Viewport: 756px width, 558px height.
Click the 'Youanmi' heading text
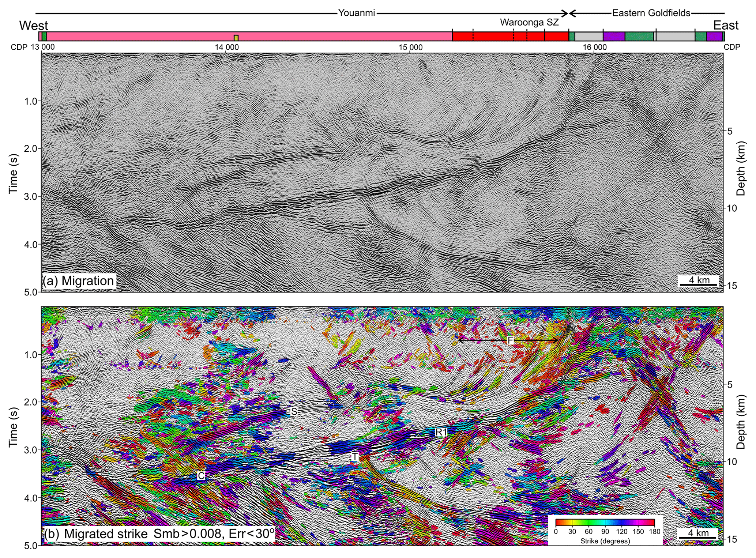[356, 13]
